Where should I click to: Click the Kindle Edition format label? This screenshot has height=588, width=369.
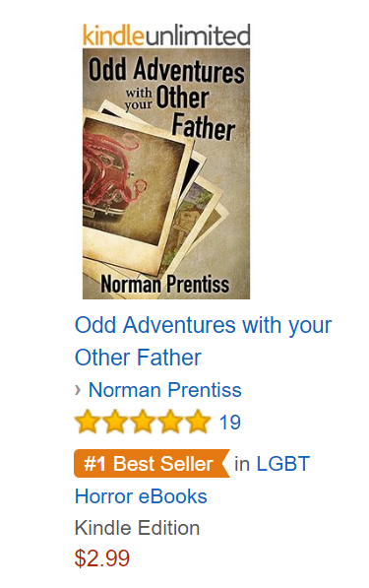137,528
